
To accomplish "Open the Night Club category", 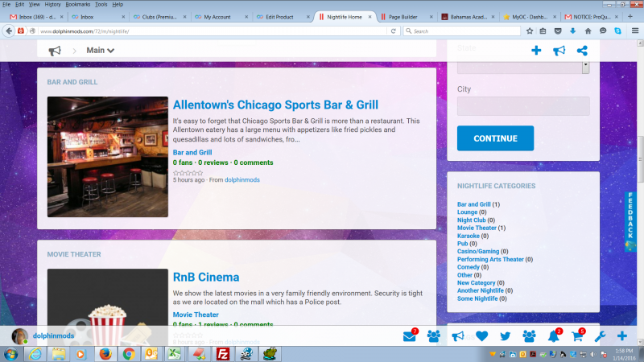I will point(472,220).
